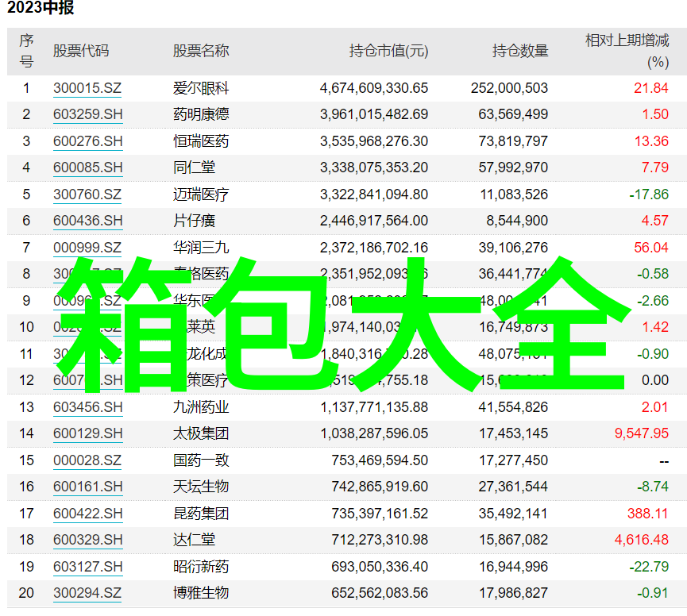Click market value 3,535,968,276.30
This screenshot has height=616, width=687.
point(374,141)
